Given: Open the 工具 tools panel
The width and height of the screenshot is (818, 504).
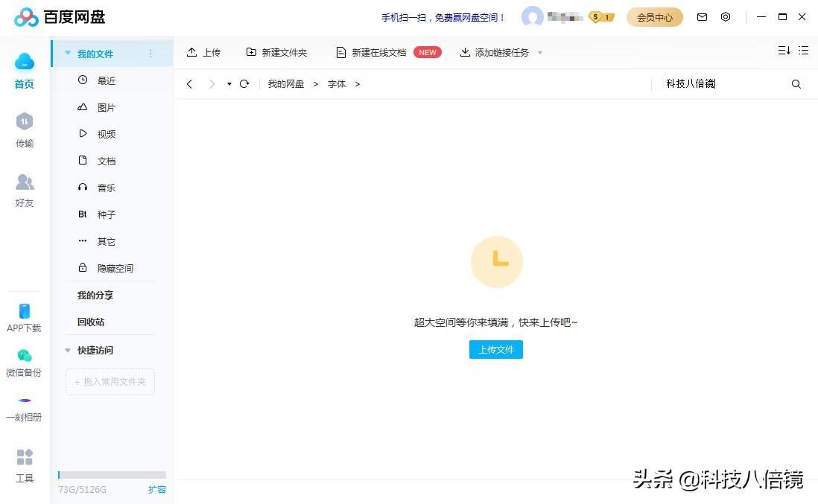Looking at the screenshot, I should (24, 465).
